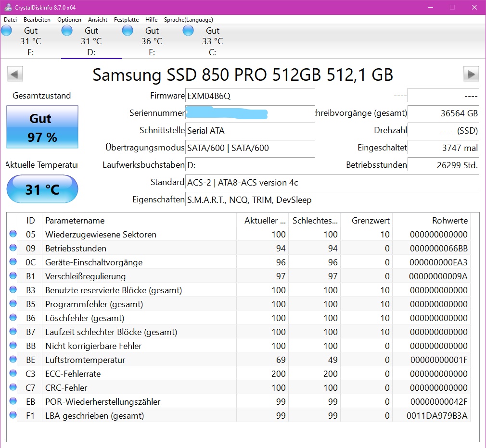Select the ECC-Fehlerrate row name
Image resolution: width=486 pixels, height=448 pixels.
[73, 373]
